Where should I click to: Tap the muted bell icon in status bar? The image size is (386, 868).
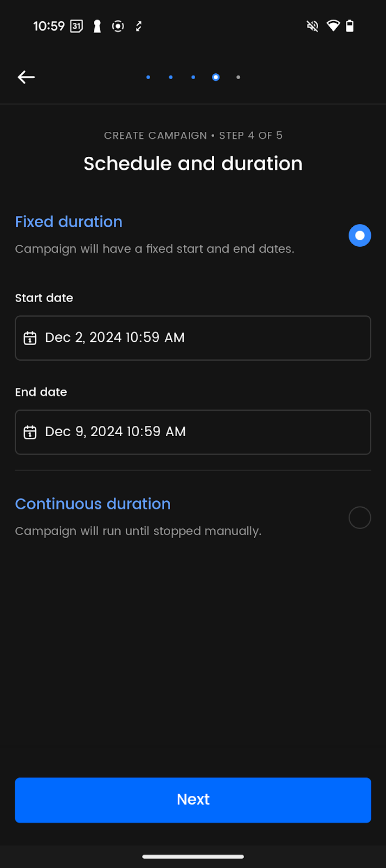pyautogui.click(x=312, y=26)
